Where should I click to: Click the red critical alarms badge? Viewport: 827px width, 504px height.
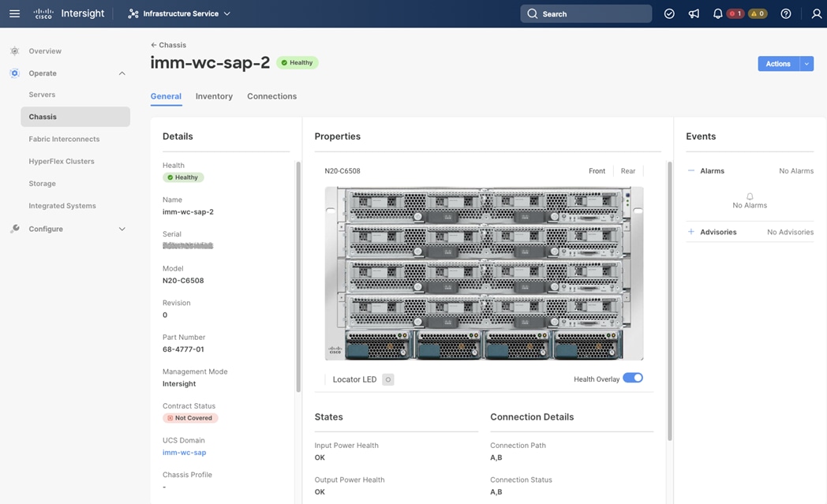tap(735, 13)
